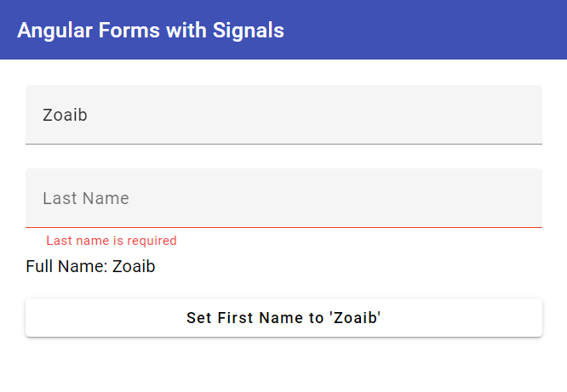
Task: Place cursor on the 'Zoaib' text in first field
Action: point(65,115)
